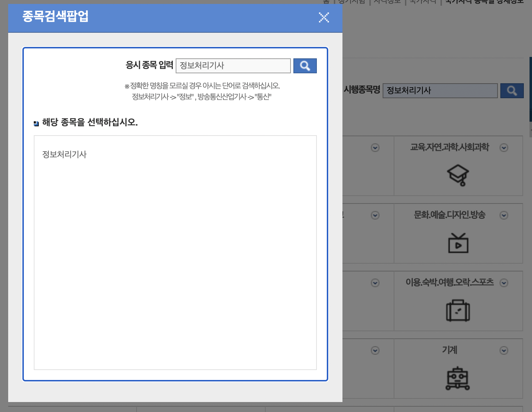Screen dimensions: 532x412
Task: Open the 교육.자연.과학.사회과학 category link
Action: pyautogui.click(x=449, y=147)
